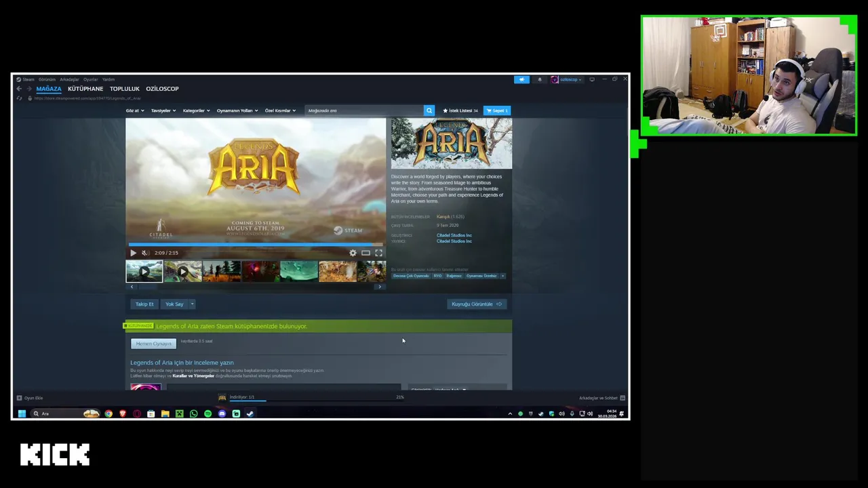Expand the Tavsiyeler dropdown
868x488 pixels.
(x=163, y=110)
